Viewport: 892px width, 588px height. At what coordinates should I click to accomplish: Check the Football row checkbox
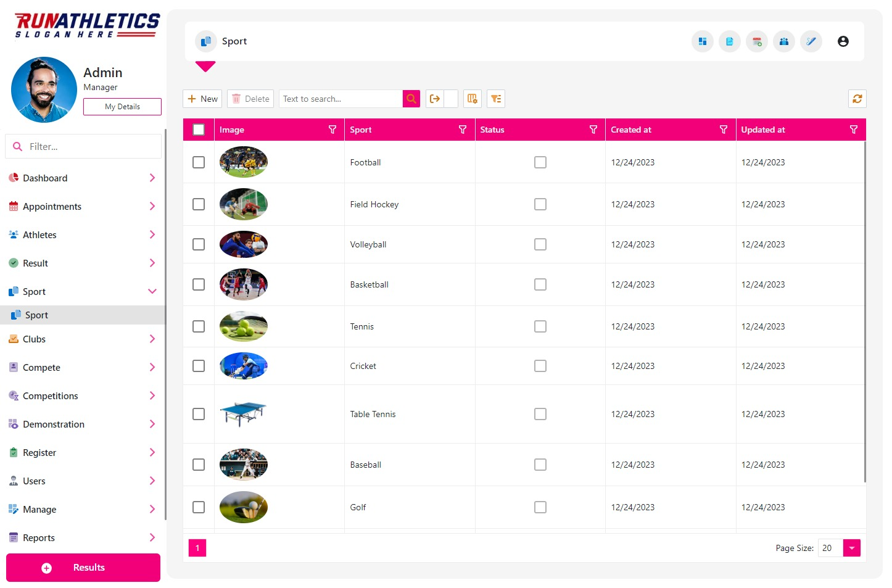(x=198, y=162)
